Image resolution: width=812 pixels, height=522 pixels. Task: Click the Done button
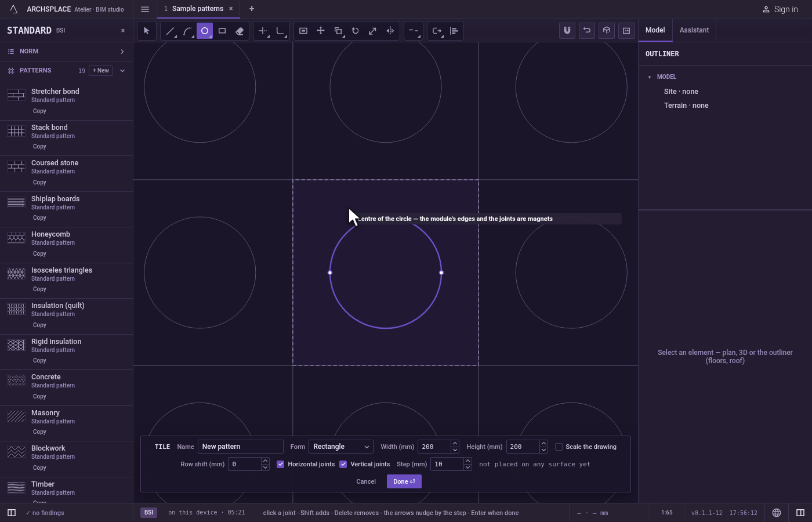(404, 481)
